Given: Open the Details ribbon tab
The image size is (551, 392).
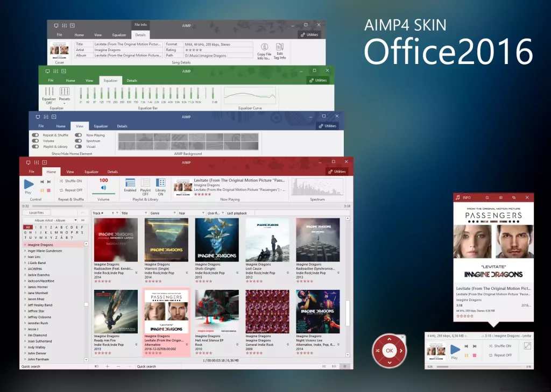Looking at the screenshot, I should pyautogui.click(x=112, y=172).
